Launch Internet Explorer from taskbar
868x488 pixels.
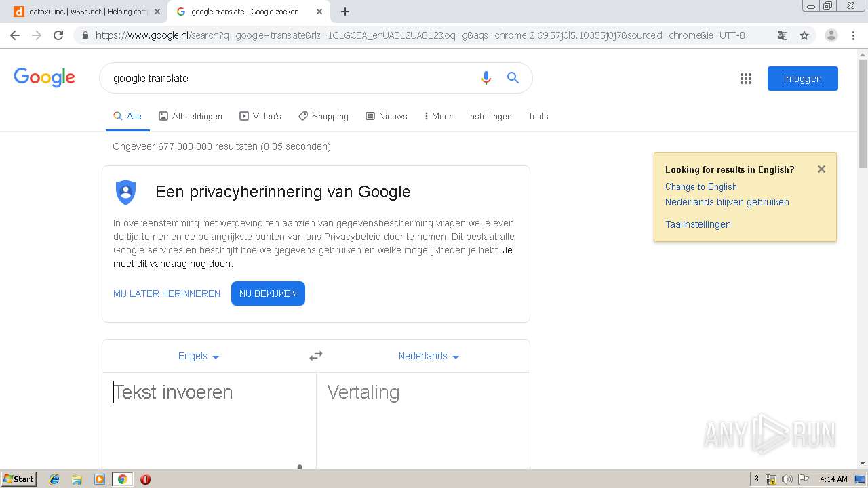pos(54,479)
